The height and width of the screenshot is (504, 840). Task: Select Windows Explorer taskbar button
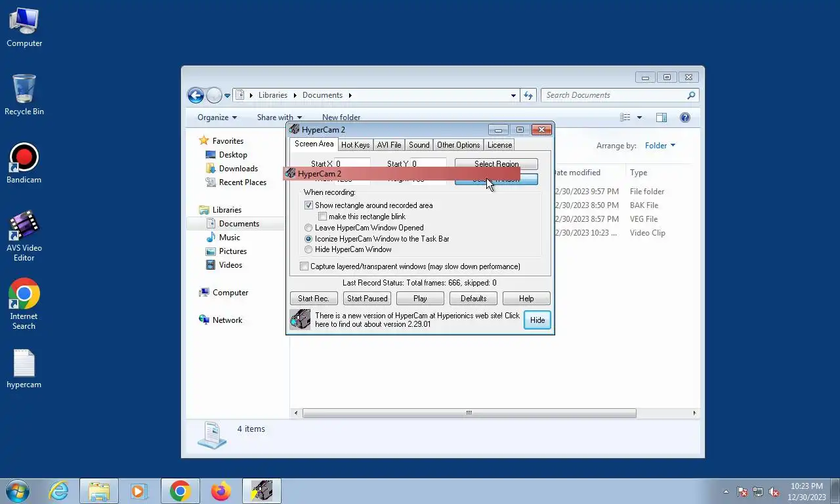(x=99, y=491)
